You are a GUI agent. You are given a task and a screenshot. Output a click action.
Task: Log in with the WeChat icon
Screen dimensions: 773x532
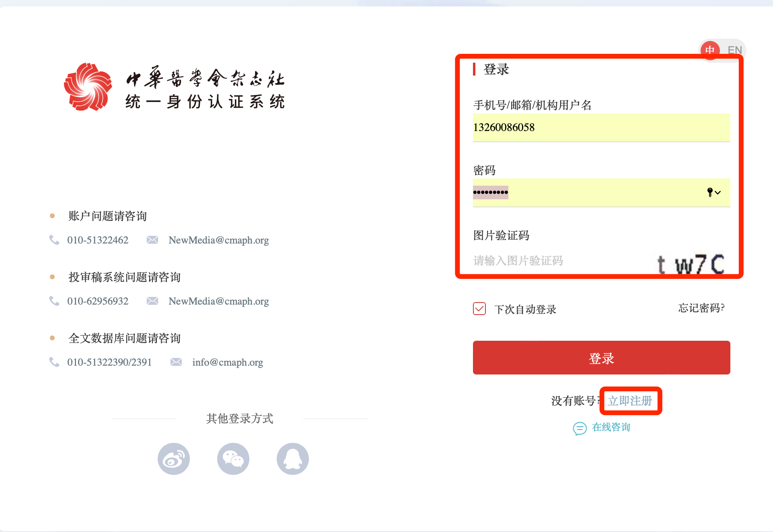[233, 459]
